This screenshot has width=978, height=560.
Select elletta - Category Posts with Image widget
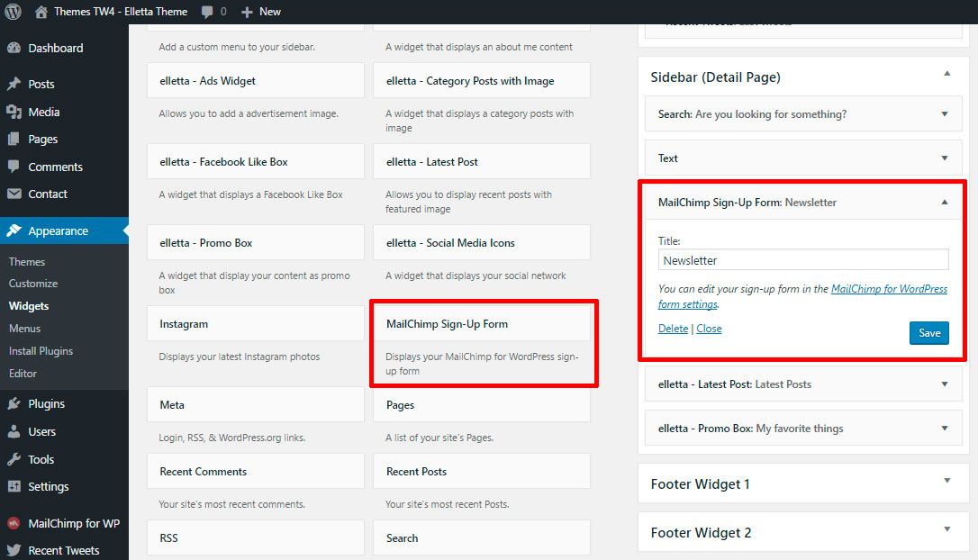[x=482, y=80]
